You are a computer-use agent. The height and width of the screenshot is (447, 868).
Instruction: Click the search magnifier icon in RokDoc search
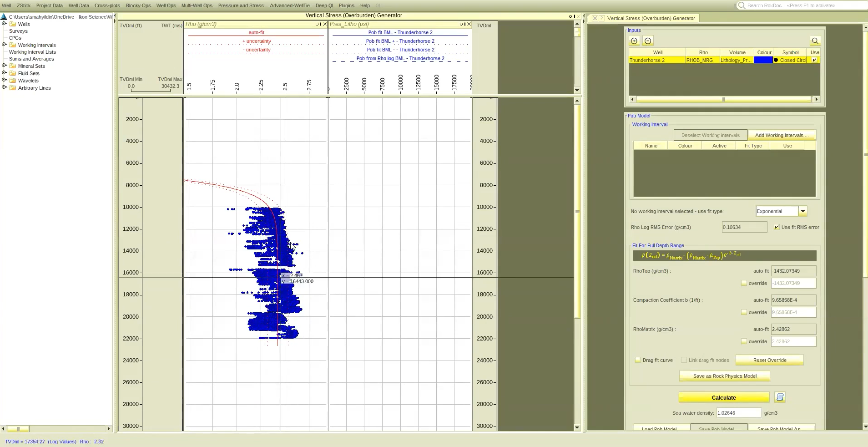tap(742, 5)
